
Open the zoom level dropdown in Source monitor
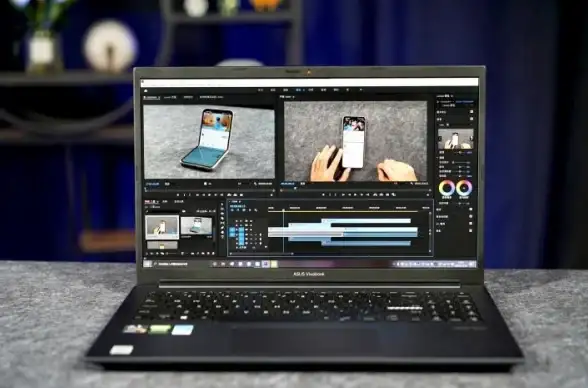168,184
